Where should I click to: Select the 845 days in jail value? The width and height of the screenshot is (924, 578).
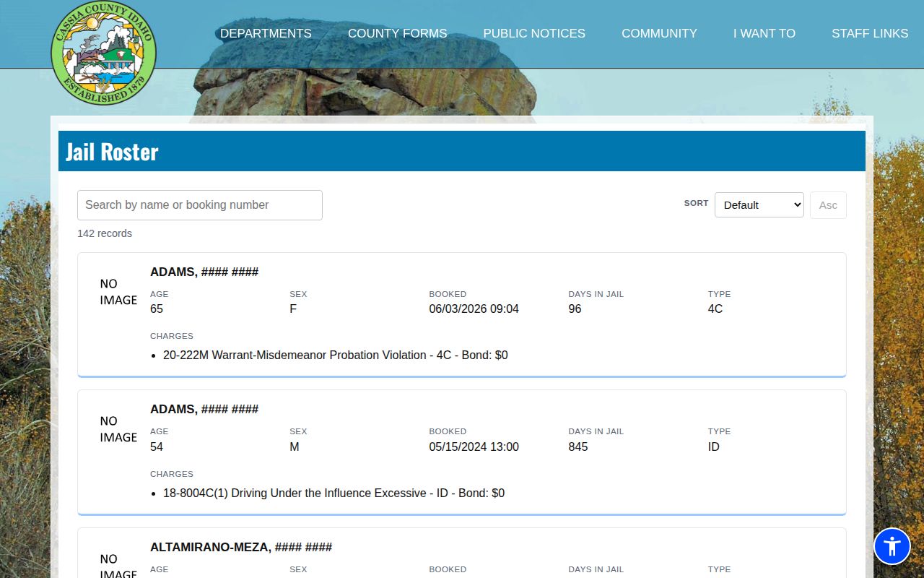point(578,447)
